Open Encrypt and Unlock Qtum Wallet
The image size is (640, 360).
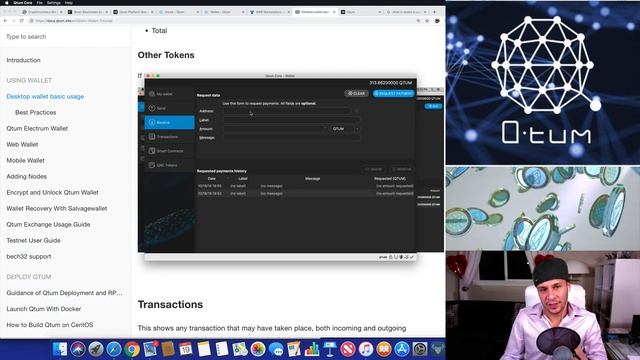[52, 192]
